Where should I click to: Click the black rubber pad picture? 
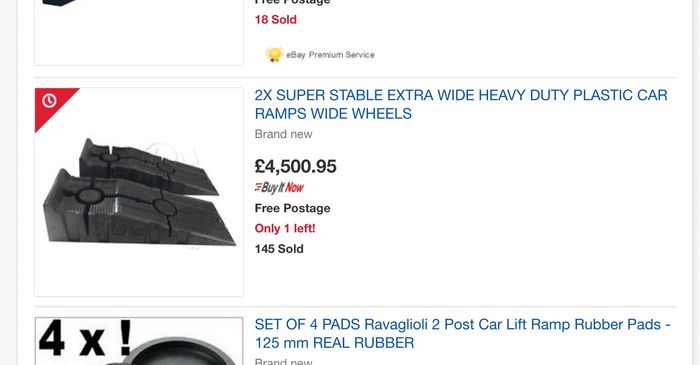click(179, 351)
